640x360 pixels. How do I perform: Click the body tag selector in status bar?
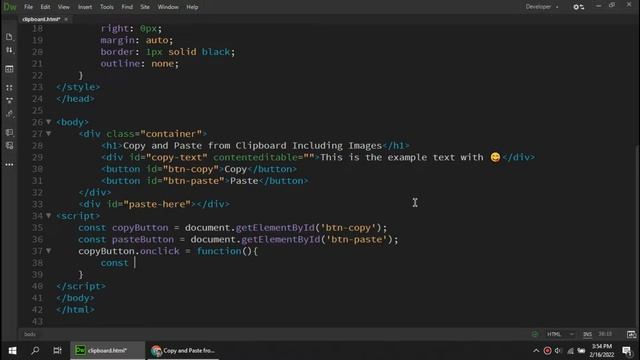[x=30, y=334]
